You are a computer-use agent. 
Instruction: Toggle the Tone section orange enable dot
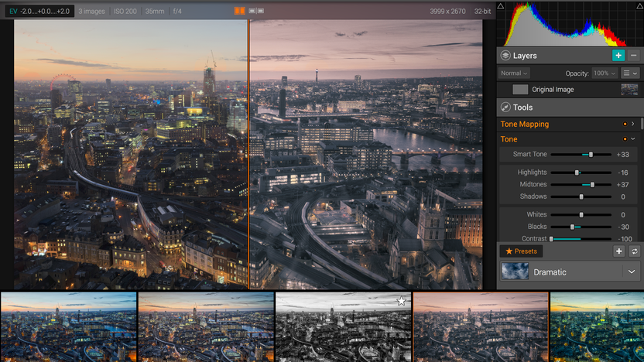point(625,139)
